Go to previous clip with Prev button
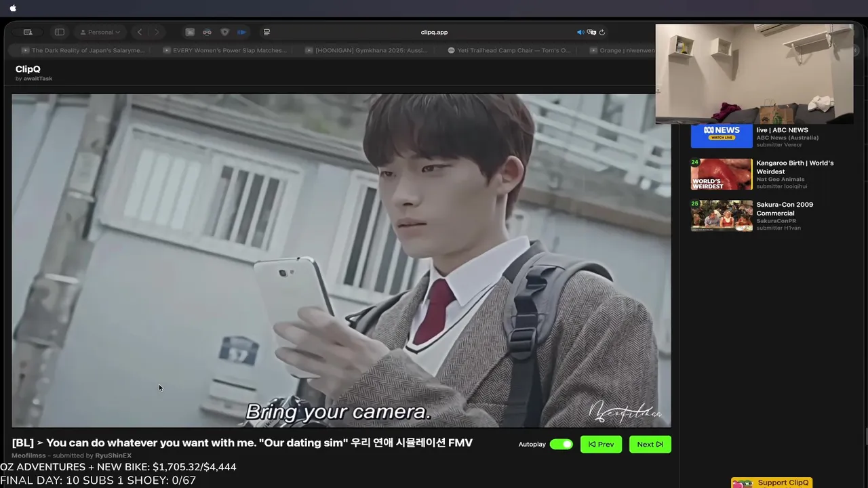The width and height of the screenshot is (868, 488). 601,445
